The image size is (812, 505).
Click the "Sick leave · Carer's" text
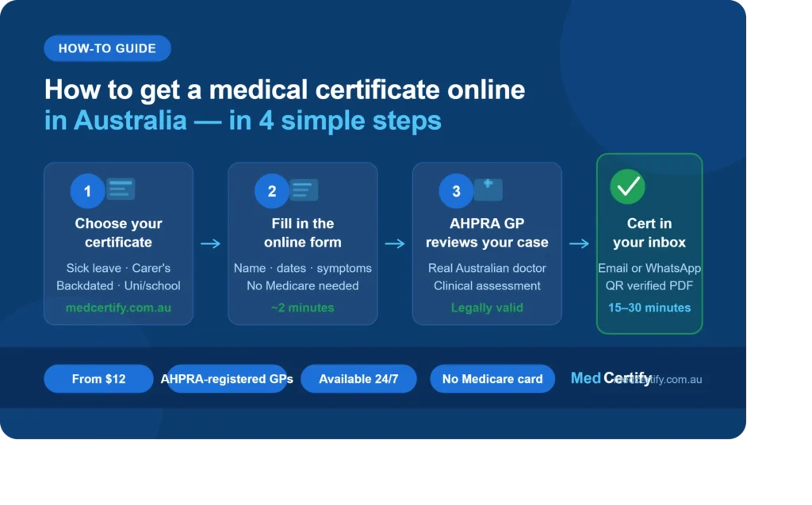click(x=118, y=268)
